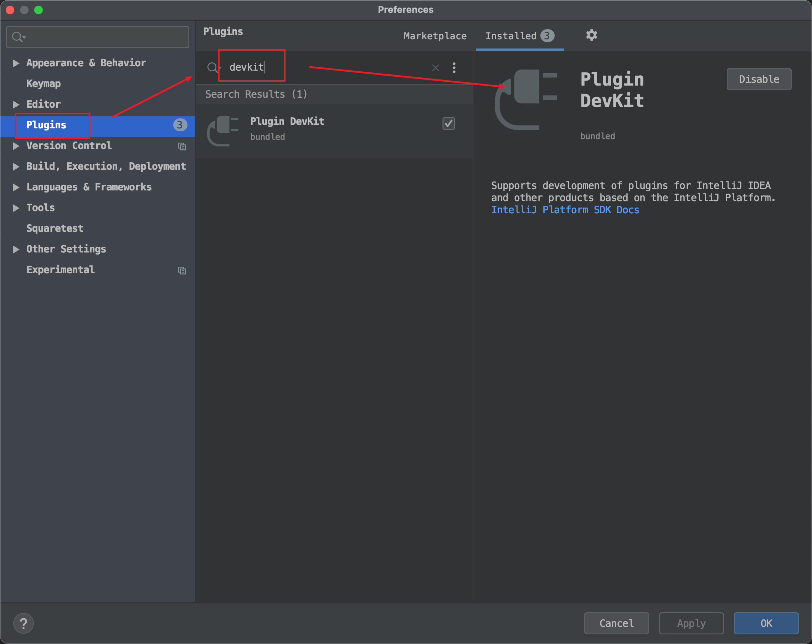
Task: Click the Search Results (1) header
Action: (x=256, y=94)
